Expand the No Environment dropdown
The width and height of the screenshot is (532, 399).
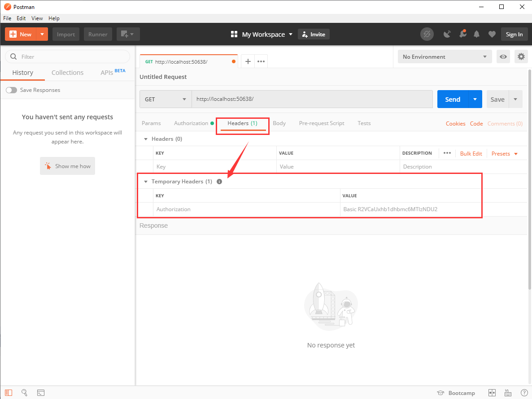(444, 57)
